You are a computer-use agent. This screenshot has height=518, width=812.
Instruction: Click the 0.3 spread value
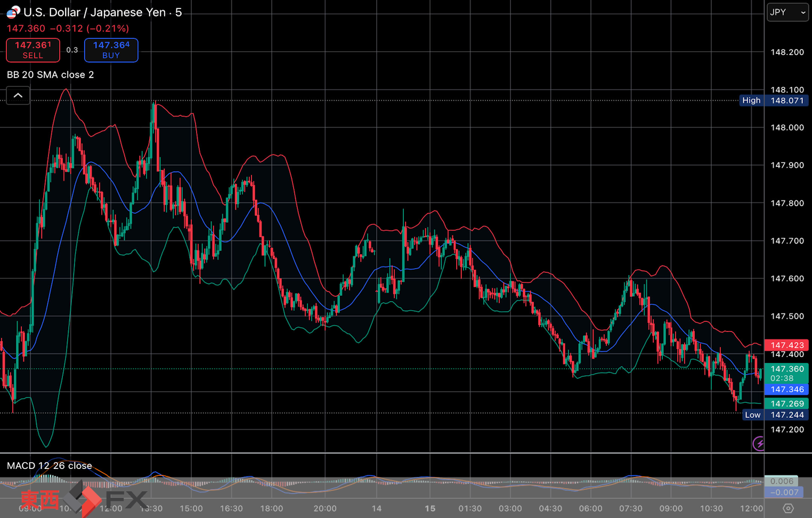click(72, 50)
